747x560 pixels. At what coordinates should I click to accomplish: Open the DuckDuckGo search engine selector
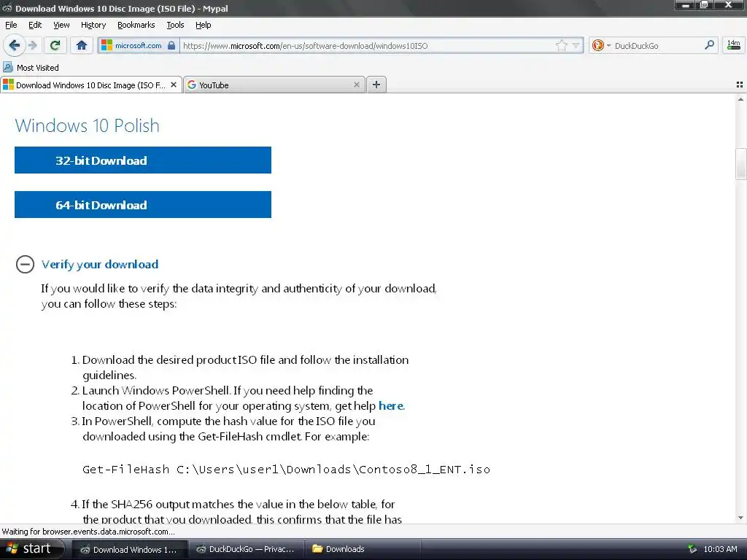[x=601, y=45]
